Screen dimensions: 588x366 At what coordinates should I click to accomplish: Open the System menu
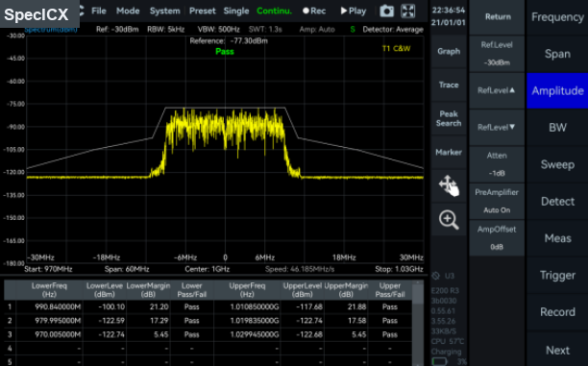164,11
